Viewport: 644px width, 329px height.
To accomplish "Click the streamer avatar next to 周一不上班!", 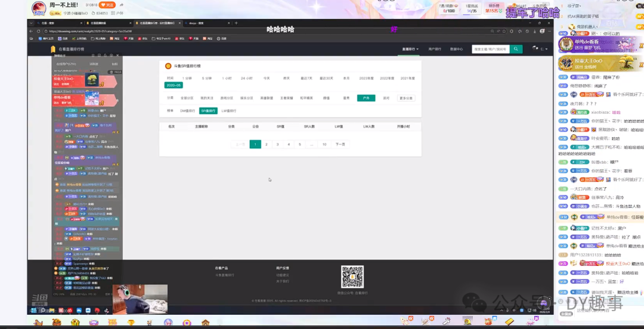I will [x=39, y=8].
